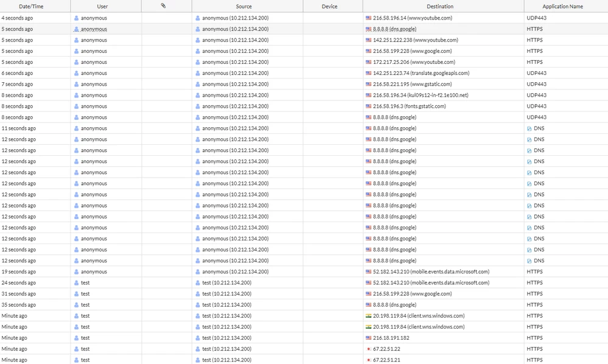Click User column icon in 19 seconds ago row
Screen dimensions: 608x364
(77, 271)
